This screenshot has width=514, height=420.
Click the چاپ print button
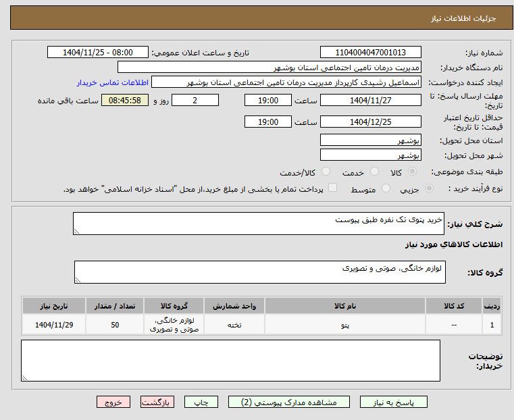[x=201, y=402]
